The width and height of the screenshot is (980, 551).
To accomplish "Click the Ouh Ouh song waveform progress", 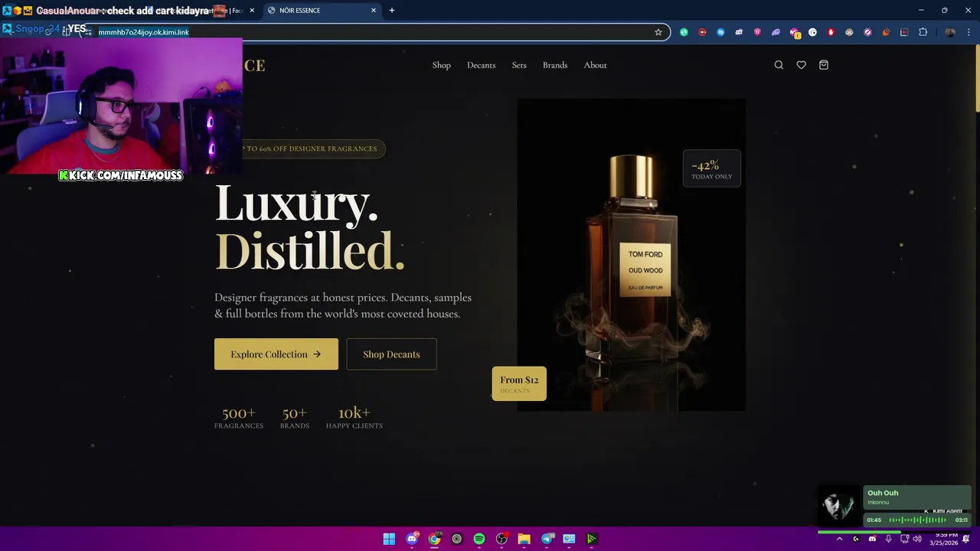I will tap(917, 520).
